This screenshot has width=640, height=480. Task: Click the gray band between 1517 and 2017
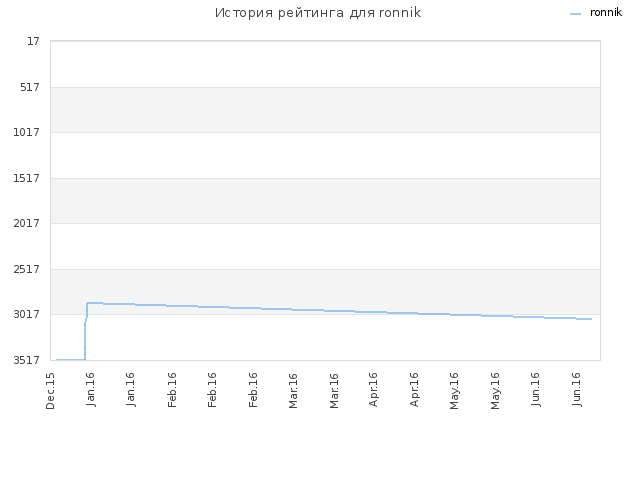pyautogui.click(x=325, y=201)
